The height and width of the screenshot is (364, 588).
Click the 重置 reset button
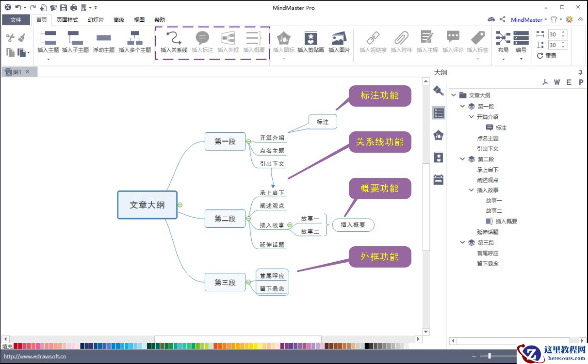547,56
